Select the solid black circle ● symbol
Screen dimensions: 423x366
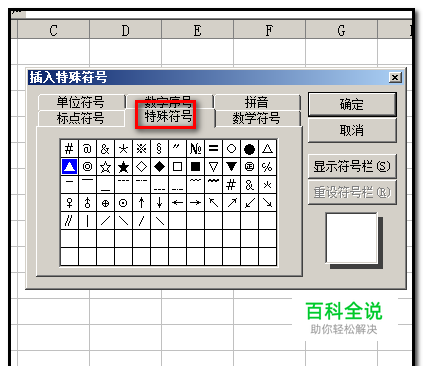coord(249,149)
